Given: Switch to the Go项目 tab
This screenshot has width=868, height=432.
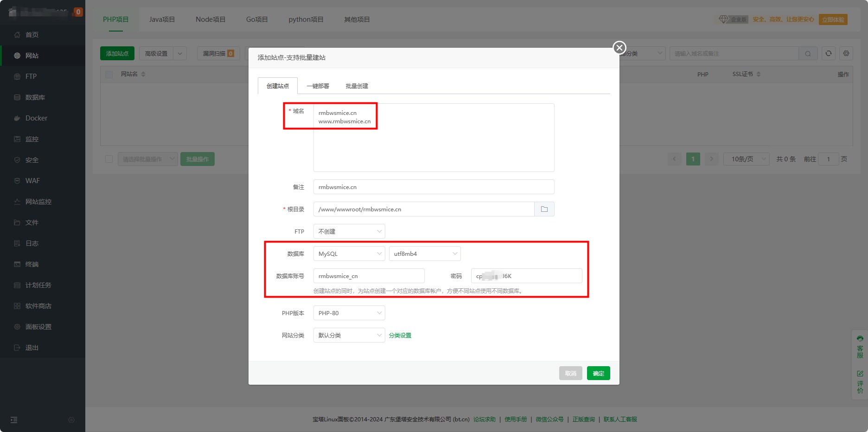Looking at the screenshot, I should tap(257, 19).
